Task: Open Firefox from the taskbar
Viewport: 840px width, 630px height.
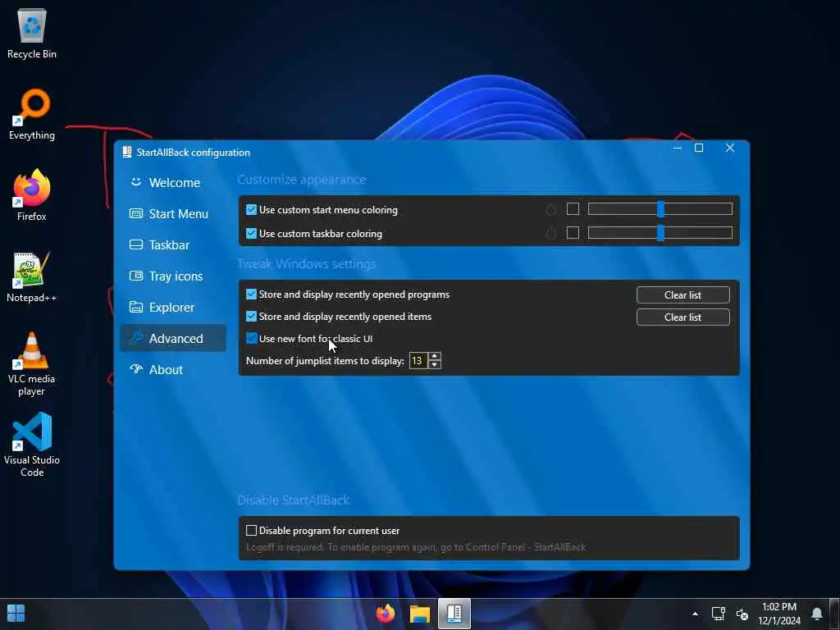Action: [x=386, y=614]
